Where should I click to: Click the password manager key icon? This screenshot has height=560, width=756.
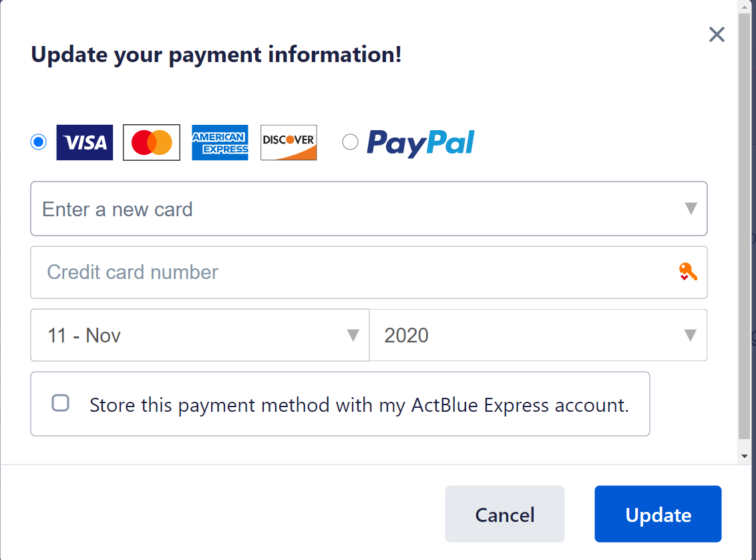(x=688, y=272)
